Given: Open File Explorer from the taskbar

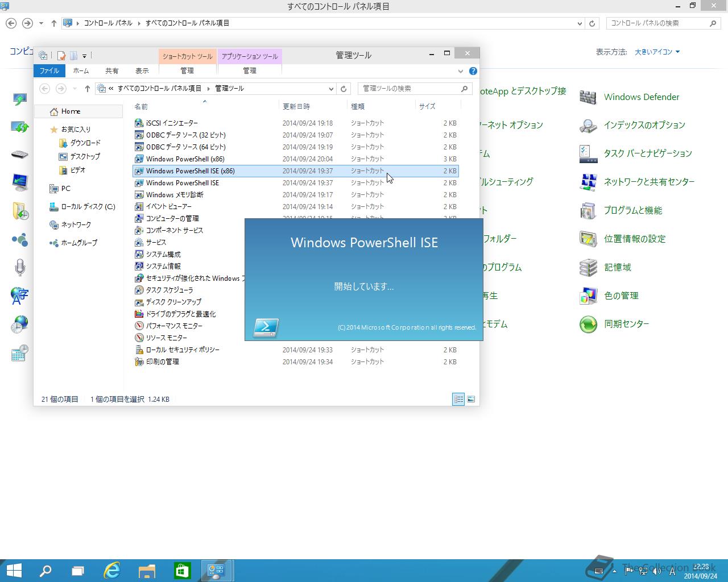Looking at the screenshot, I should click(147, 571).
